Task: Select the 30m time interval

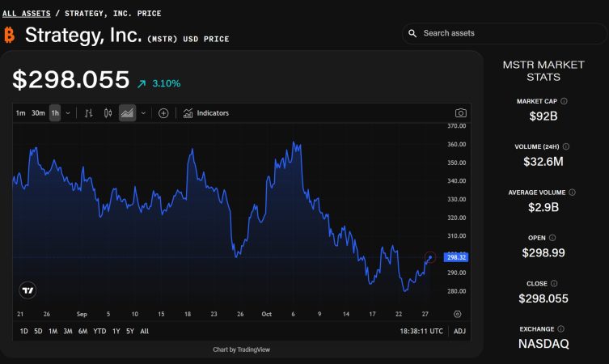Action: (x=38, y=113)
